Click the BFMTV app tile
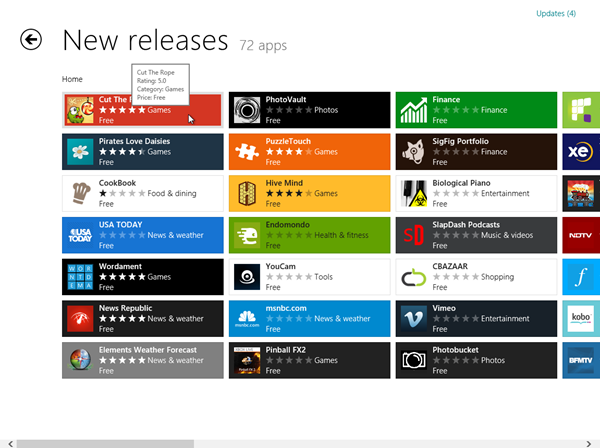This screenshot has width=600, height=448. click(x=581, y=360)
